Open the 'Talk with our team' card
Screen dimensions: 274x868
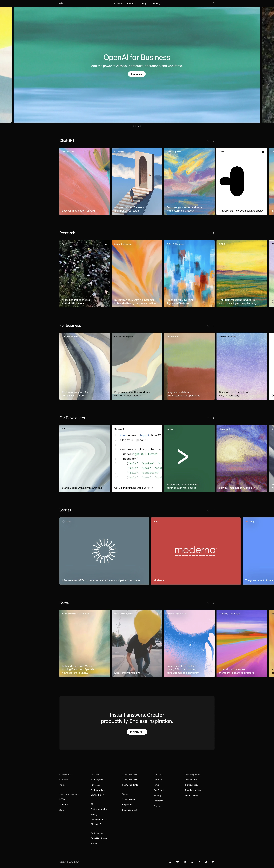pos(242,366)
